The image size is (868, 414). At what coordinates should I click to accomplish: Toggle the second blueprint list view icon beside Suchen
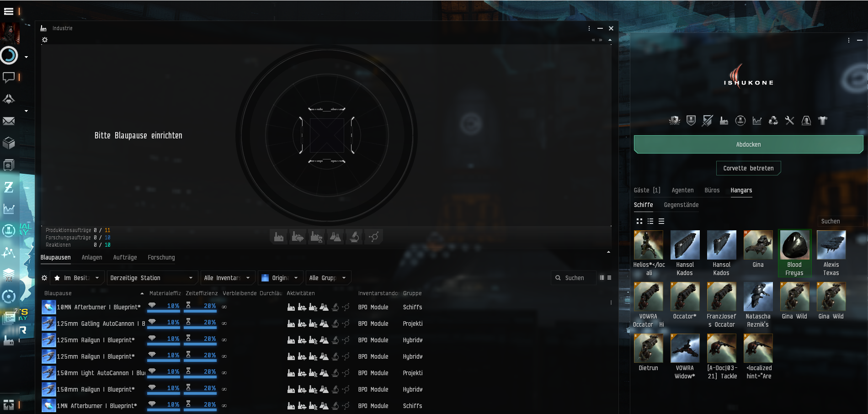[x=609, y=277]
